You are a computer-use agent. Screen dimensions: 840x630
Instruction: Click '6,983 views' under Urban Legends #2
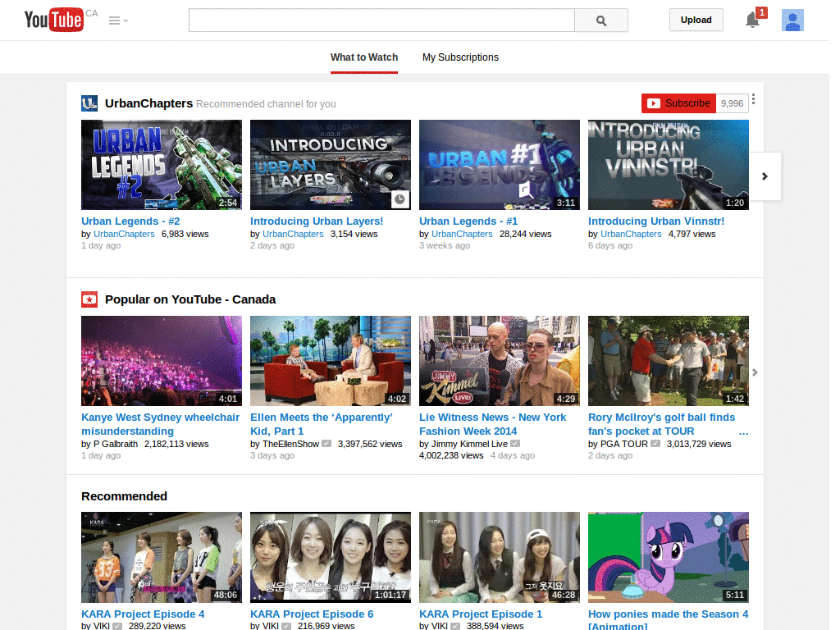click(x=185, y=234)
